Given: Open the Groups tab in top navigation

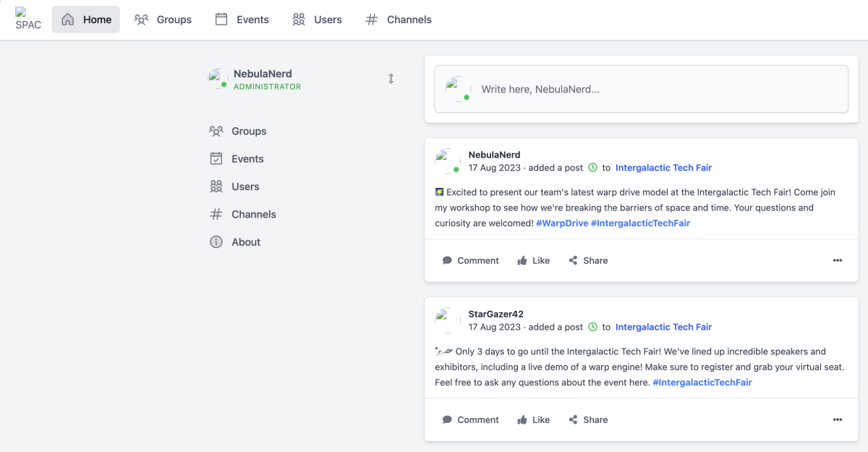Looking at the screenshot, I should tap(163, 20).
